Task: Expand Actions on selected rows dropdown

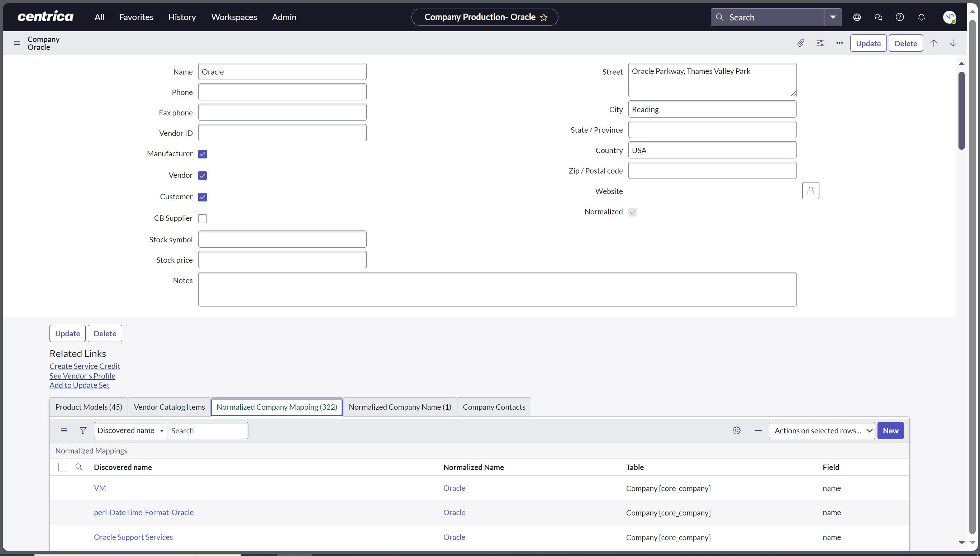Action: coord(822,430)
